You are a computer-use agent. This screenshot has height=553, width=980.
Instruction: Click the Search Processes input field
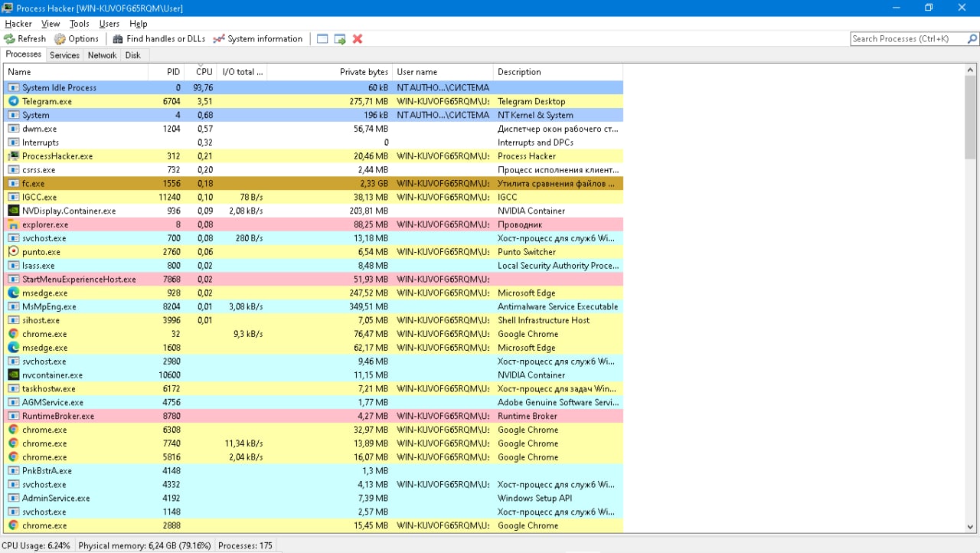(908, 39)
